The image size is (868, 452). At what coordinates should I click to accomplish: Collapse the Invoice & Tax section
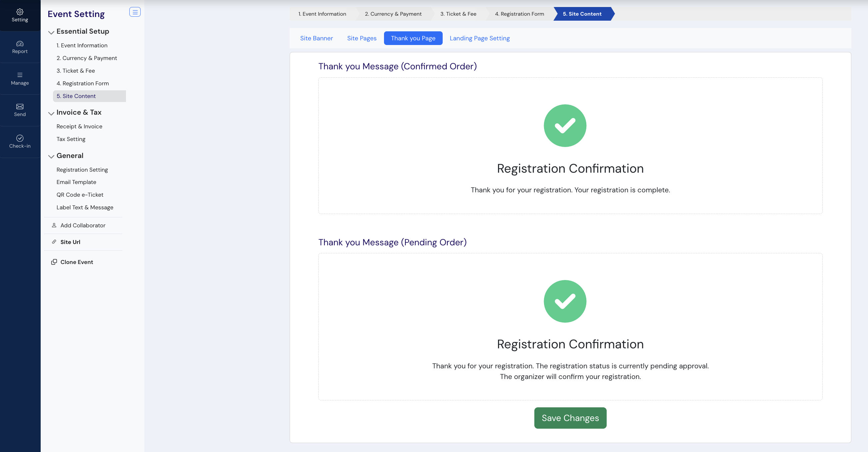tap(51, 113)
